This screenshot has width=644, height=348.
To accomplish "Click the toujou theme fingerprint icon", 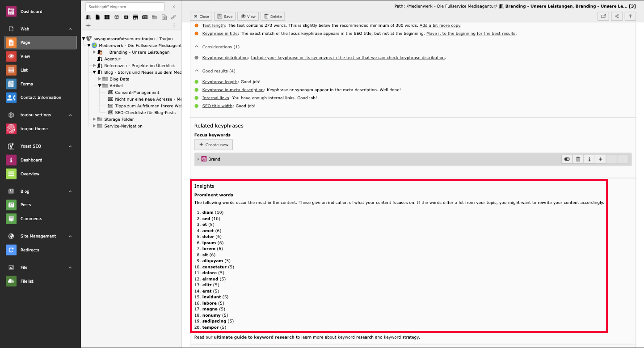I will pyautogui.click(x=11, y=129).
